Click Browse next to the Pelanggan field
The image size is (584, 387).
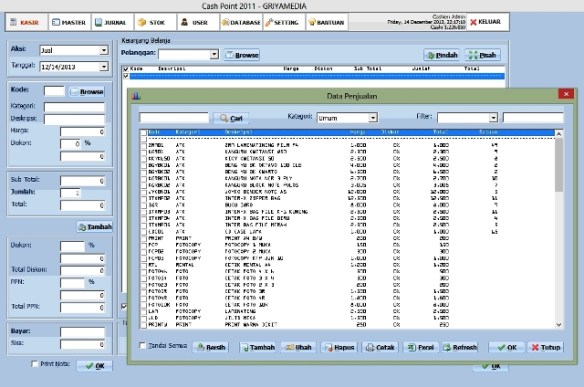coord(242,55)
